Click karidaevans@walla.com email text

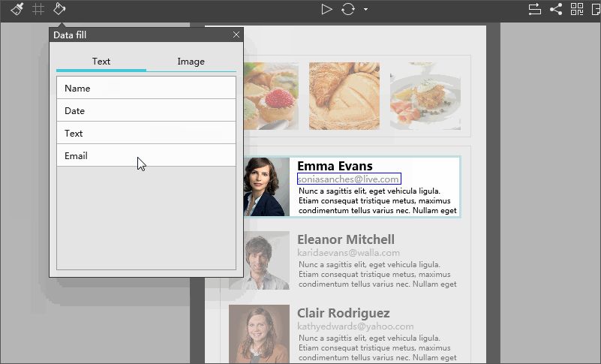coord(348,253)
